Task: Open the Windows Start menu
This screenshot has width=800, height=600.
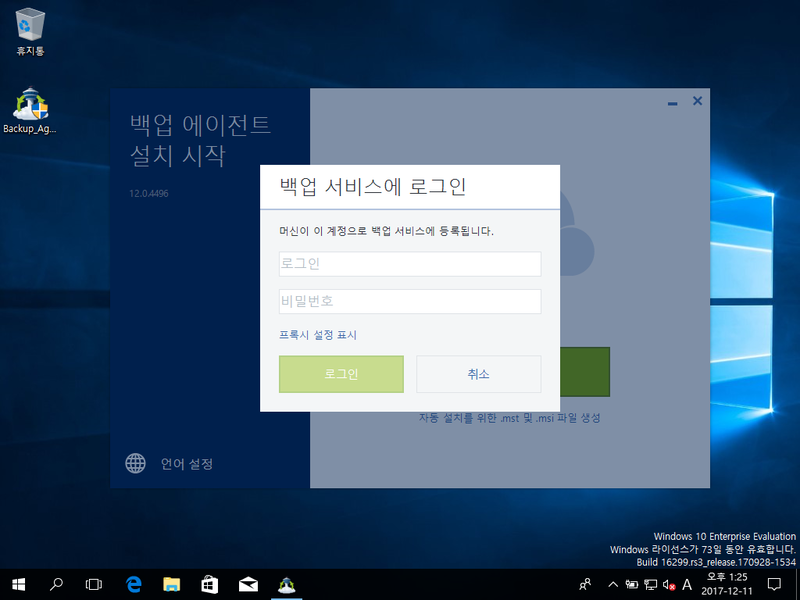Action: click(x=18, y=585)
